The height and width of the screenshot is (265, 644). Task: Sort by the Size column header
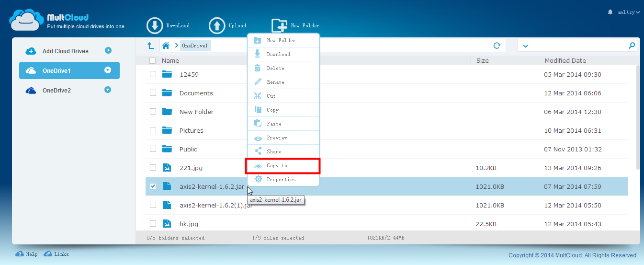[x=483, y=61]
